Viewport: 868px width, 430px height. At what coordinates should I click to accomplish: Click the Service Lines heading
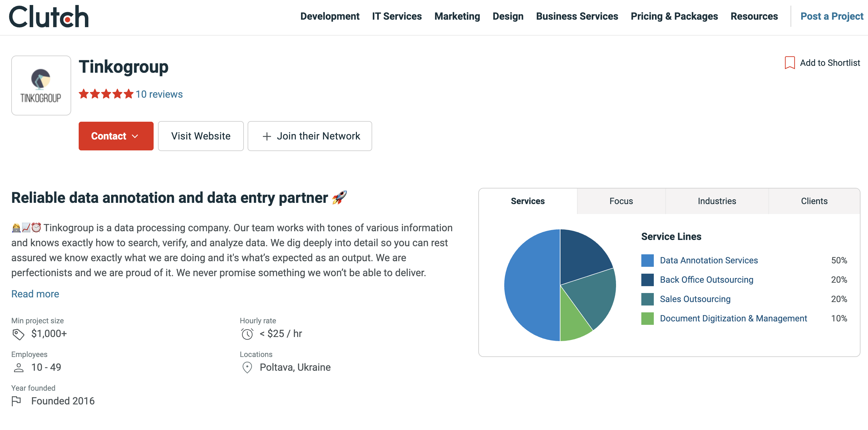tap(671, 237)
